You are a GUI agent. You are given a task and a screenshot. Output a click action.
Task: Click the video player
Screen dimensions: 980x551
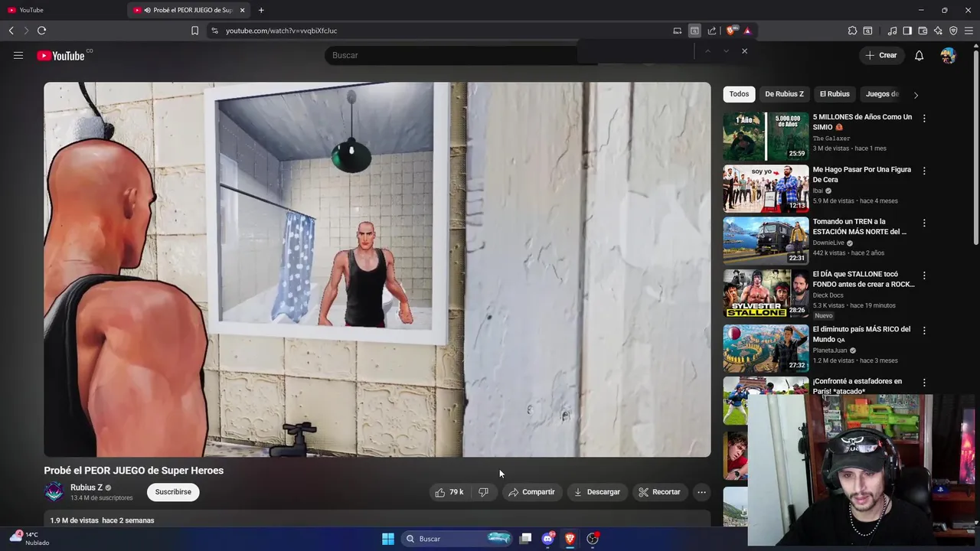377,269
